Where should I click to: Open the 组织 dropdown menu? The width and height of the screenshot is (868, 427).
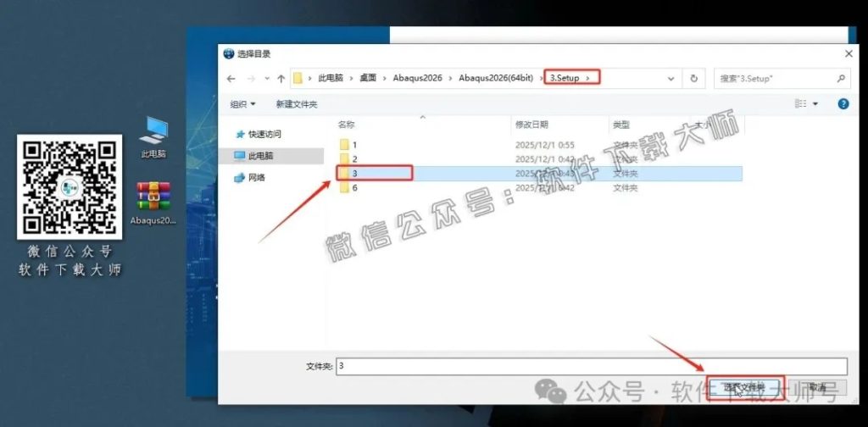point(243,104)
